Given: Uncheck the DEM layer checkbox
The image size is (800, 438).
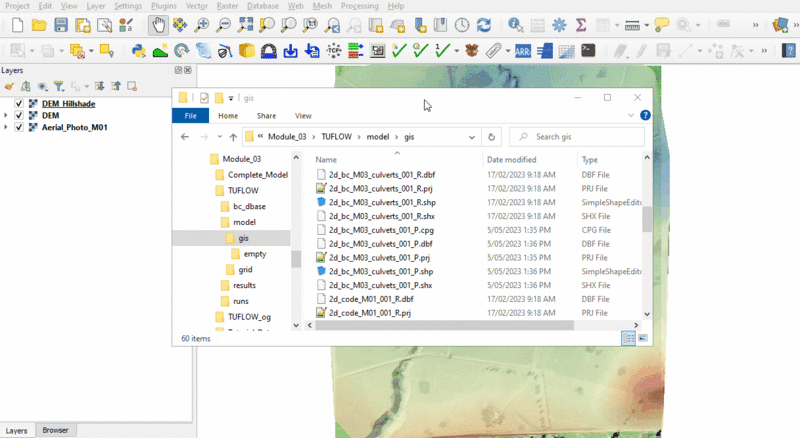Looking at the screenshot, I should tap(19, 116).
